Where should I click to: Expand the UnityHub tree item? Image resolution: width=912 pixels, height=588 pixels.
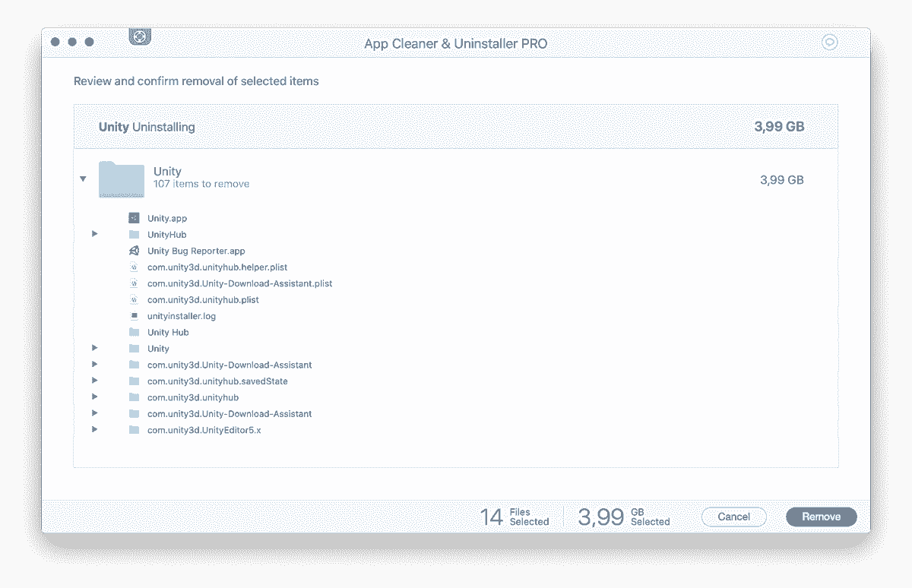pyautogui.click(x=94, y=234)
